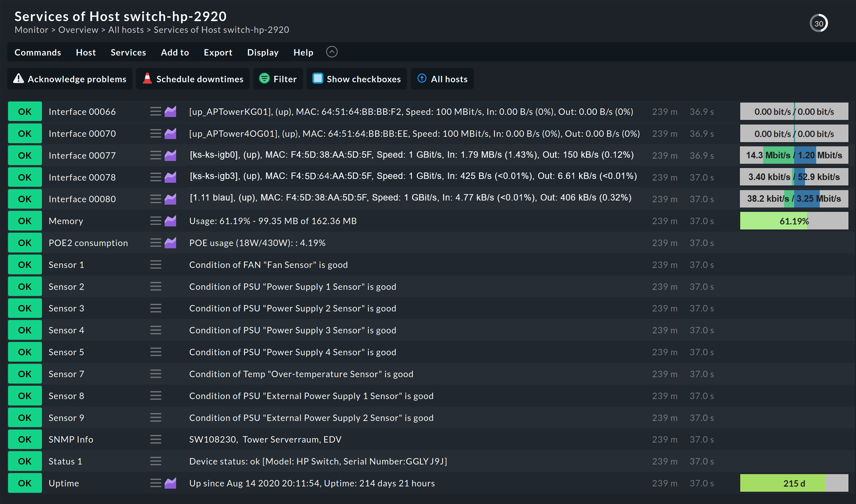Open the Help menu
This screenshot has height=504, width=856.
coord(303,52)
